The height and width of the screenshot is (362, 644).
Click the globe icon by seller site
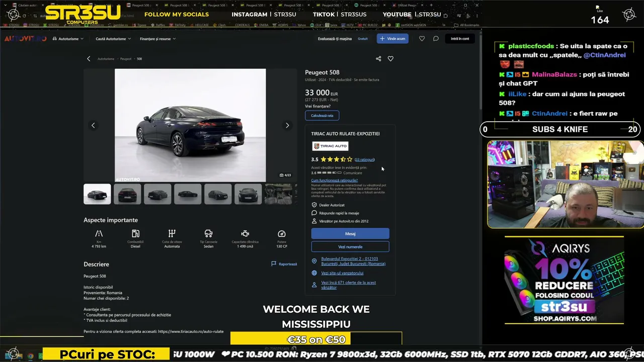tap(314, 273)
